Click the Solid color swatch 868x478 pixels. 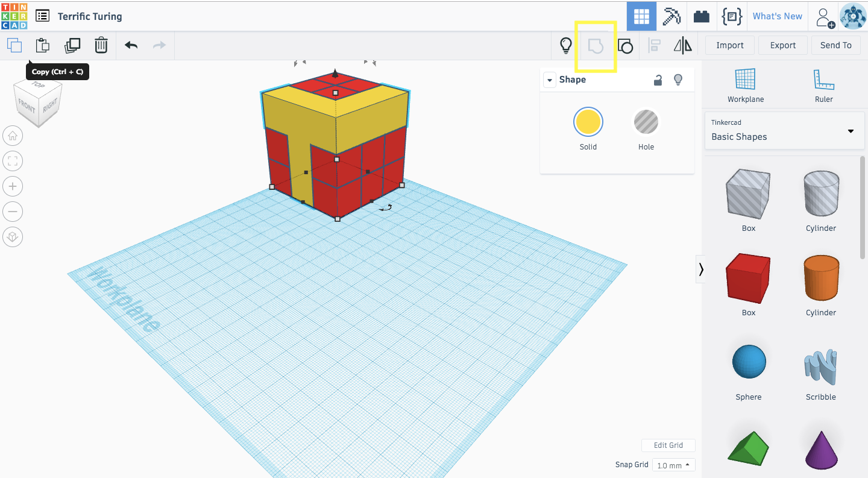coord(588,121)
